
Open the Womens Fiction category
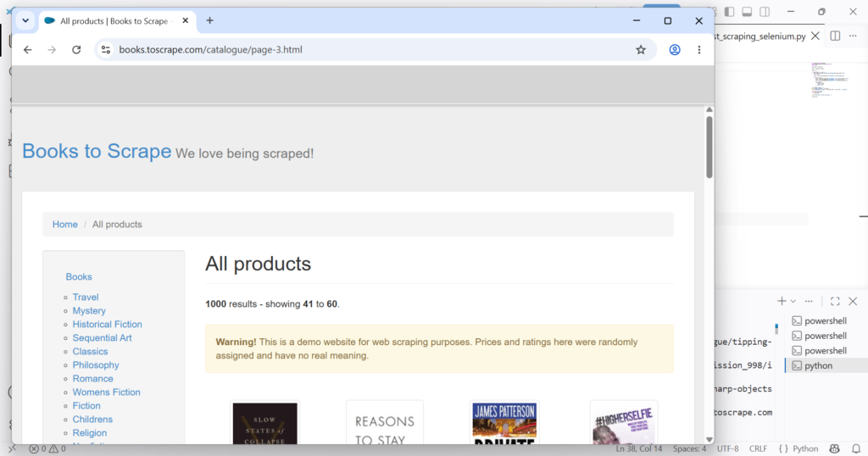[106, 392]
